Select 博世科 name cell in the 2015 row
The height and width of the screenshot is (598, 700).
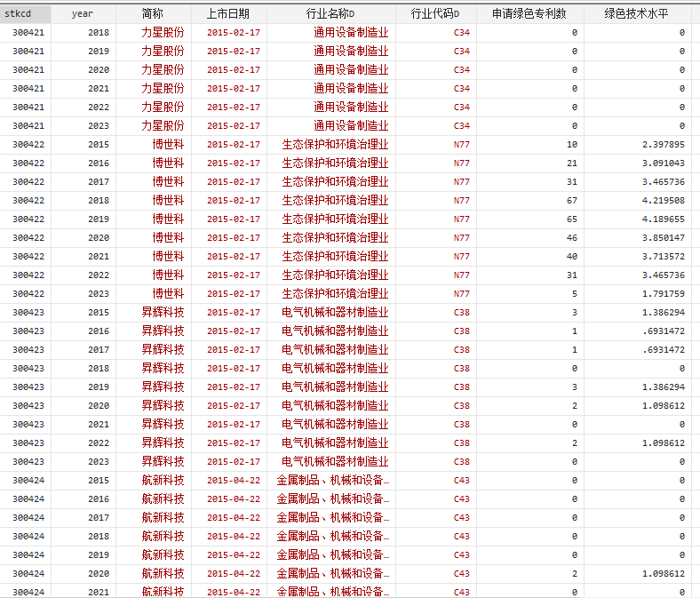(168, 145)
